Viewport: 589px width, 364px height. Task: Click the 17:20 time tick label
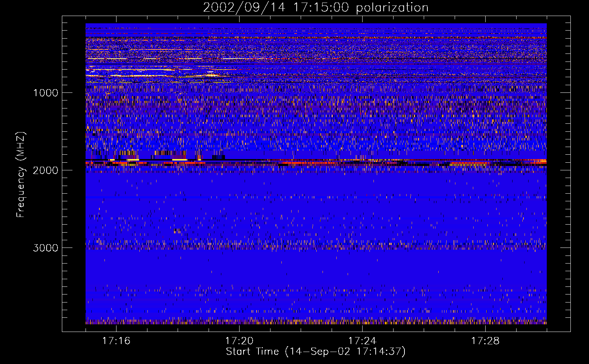239,341
